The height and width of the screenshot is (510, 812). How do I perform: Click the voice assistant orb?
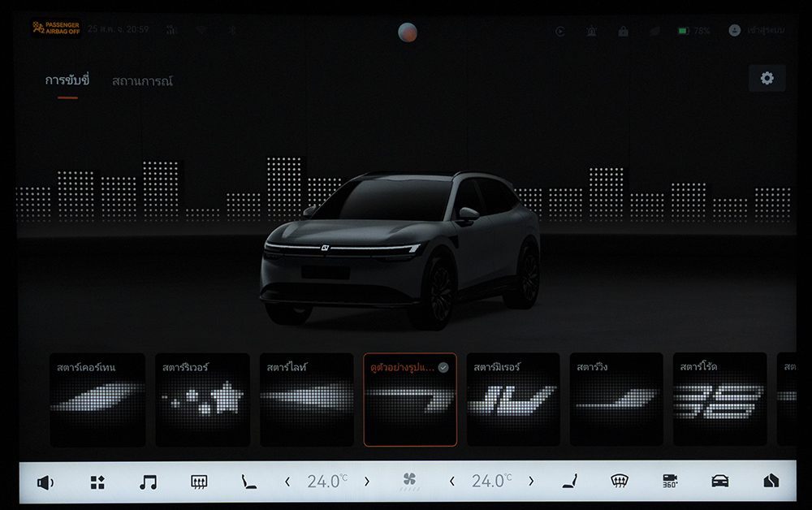point(408,32)
